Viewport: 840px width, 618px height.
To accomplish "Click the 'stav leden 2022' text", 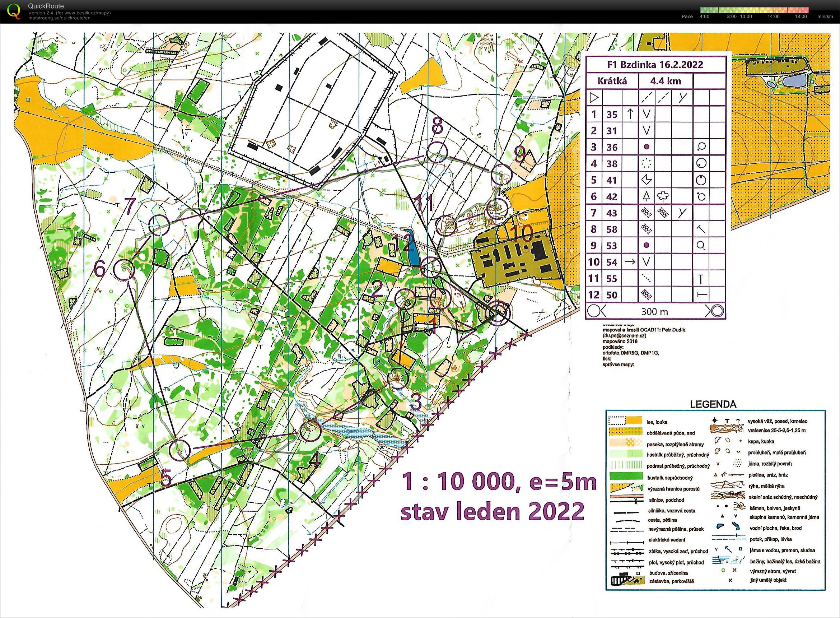I will (x=492, y=511).
